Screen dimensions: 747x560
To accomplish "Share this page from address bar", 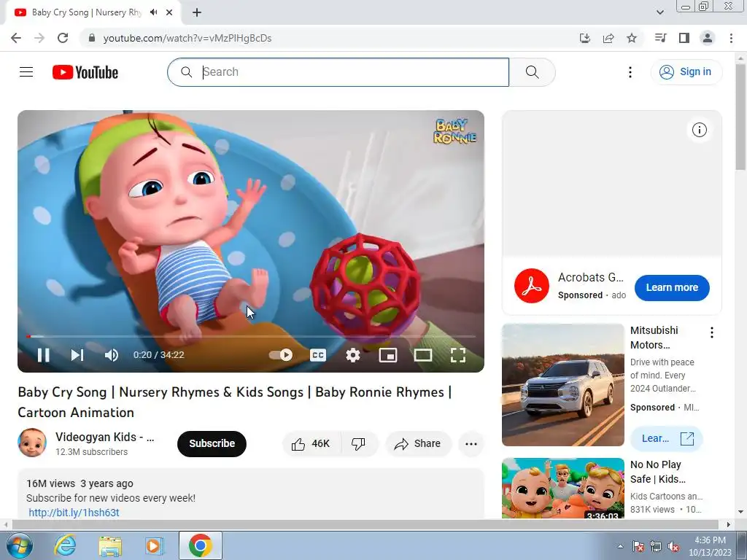I will [608, 38].
